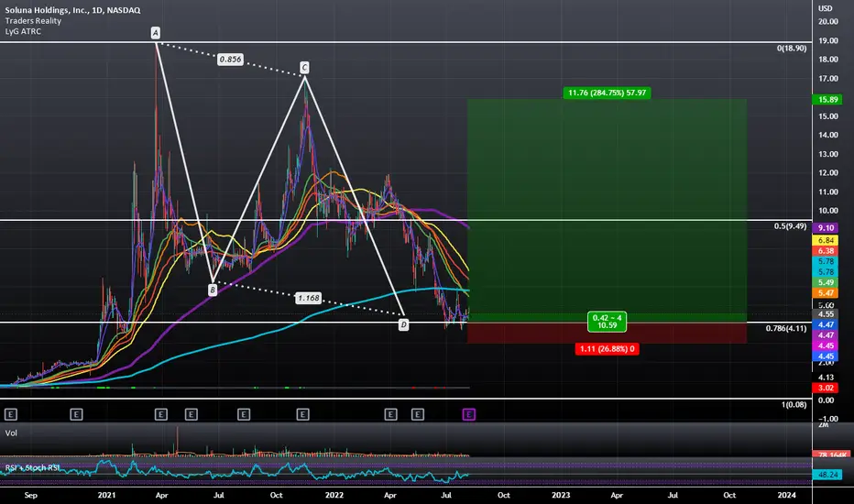This screenshot has height=504, width=854.
Task: Click the red 3.02 price tag
Action: [x=826, y=388]
